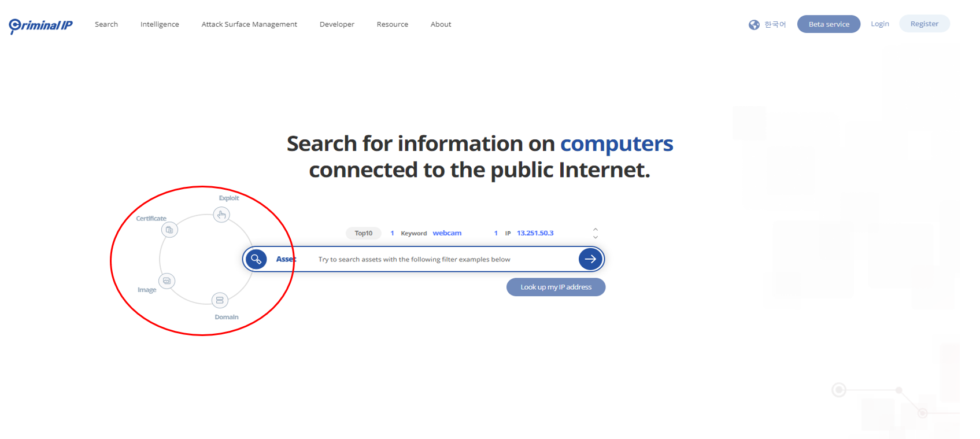Open the Search menu

pyautogui.click(x=106, y=24)
